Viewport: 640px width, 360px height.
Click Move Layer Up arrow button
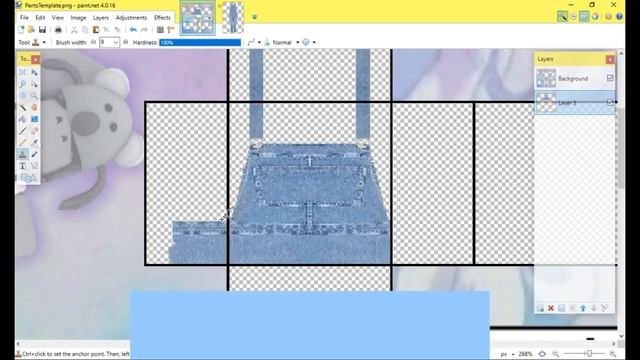click(583, 308)
